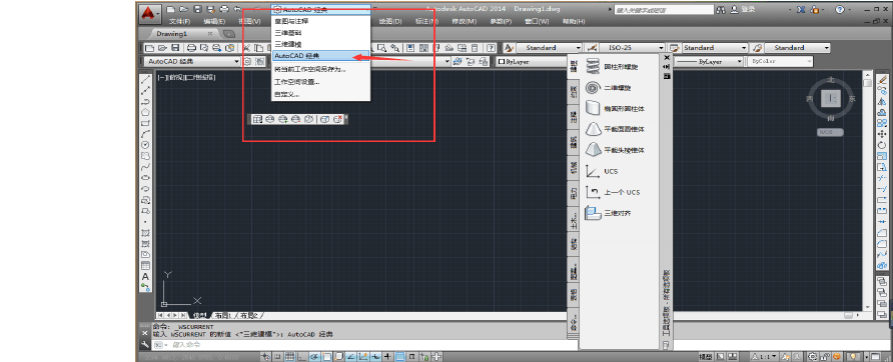This screenshot has width=893, height=362.
Task: Open table style dropdown showing Standard
Action: [x=715, y=48]
